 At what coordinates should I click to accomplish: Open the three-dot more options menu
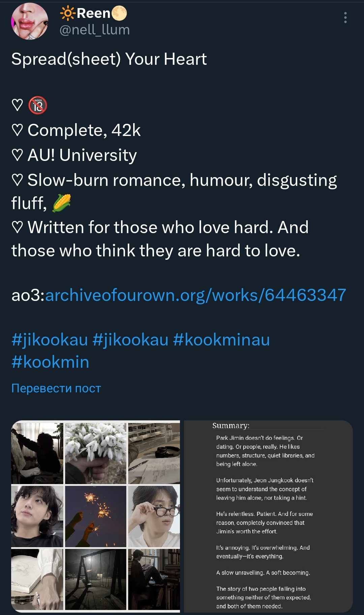tap(345, 18)
